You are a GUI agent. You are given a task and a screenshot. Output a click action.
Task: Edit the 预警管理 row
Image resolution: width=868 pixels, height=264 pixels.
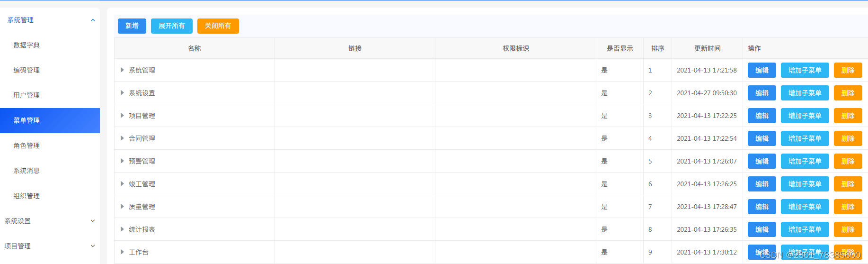point(762,161)
